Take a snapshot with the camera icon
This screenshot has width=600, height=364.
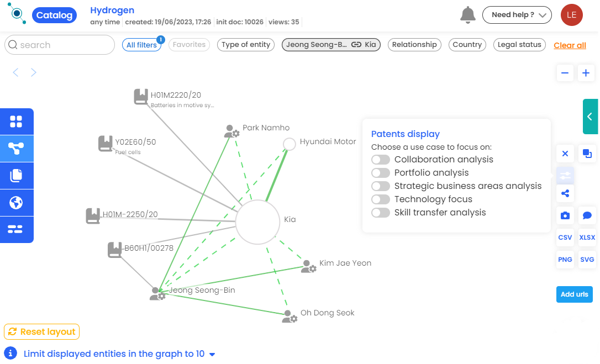click(x=565, y=215)
